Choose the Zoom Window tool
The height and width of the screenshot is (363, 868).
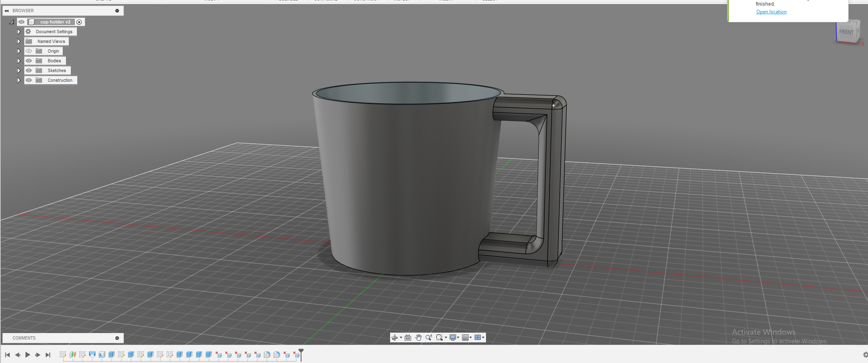pyautogui.click(x=439, y=338)
